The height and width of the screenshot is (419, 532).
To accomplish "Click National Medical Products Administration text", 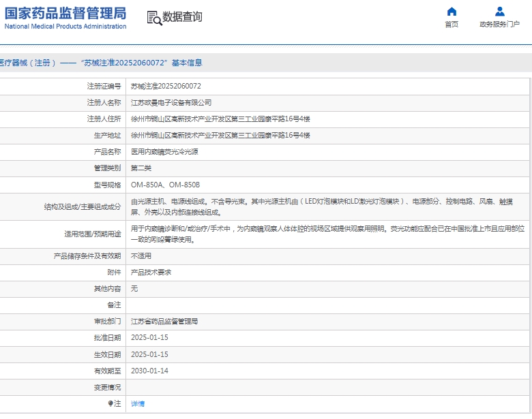I will click(x=65, y=27).
